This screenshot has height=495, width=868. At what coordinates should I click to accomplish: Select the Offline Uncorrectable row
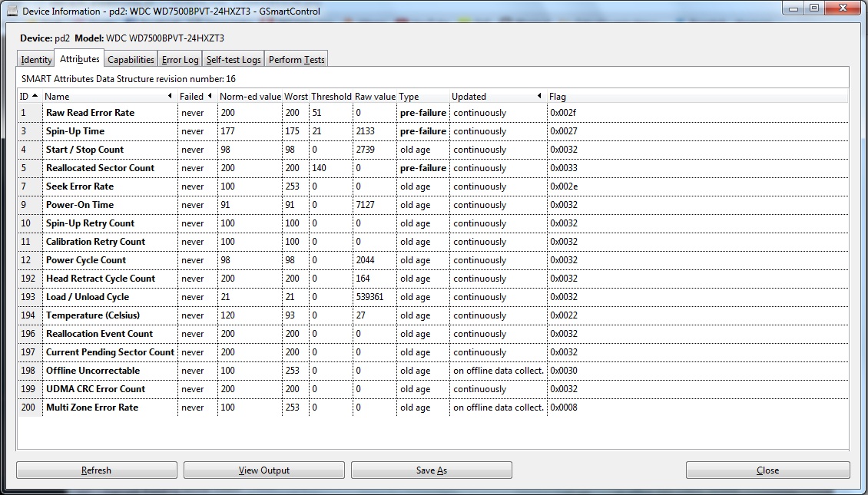click(x=433, y=371)
